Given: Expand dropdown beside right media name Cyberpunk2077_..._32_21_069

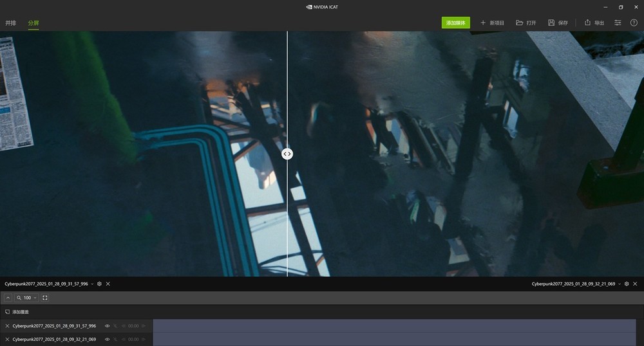Looking at the screenshot, I should (620, 284).
